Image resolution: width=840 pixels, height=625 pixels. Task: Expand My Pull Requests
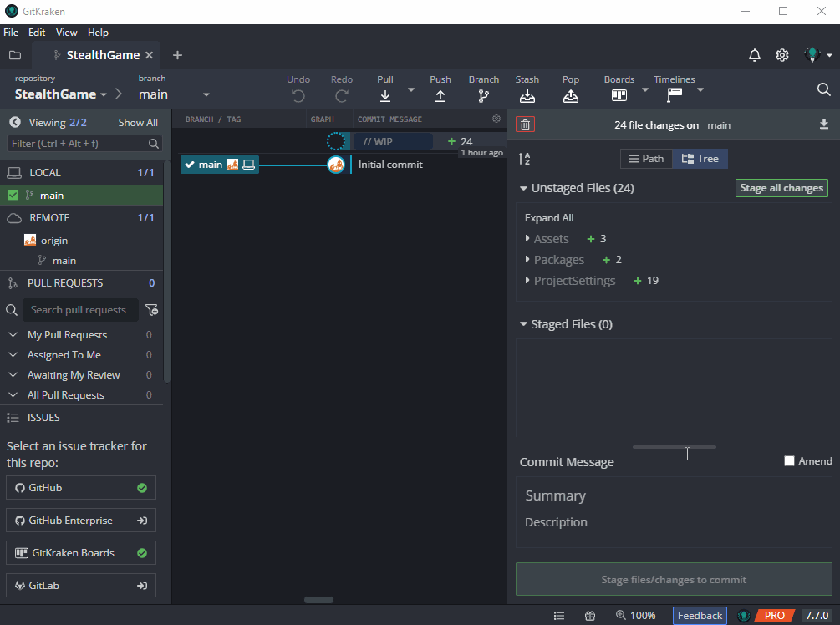[13, 334]
